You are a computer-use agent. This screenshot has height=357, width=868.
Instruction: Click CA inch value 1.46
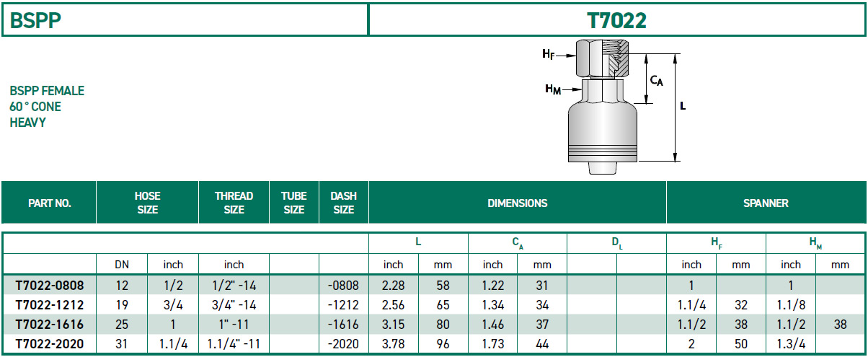point(492,325)
